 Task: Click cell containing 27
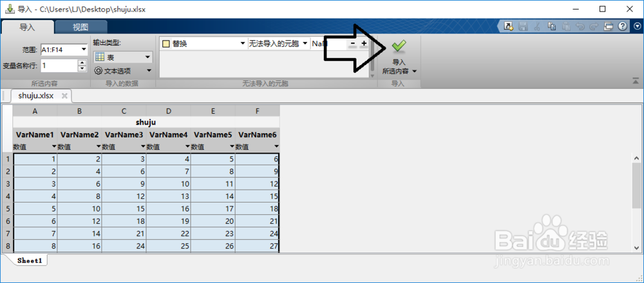click(x=258, y=245)
